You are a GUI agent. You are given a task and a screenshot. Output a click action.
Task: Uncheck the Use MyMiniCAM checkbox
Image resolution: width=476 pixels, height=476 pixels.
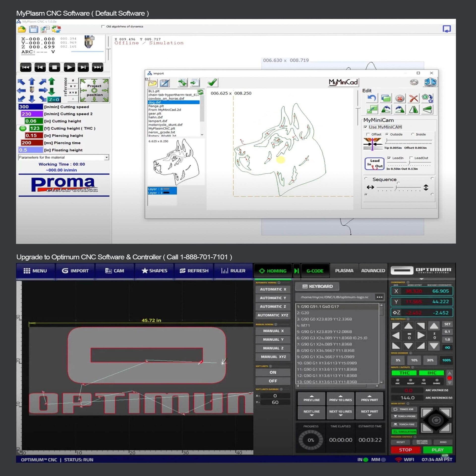[x=365, y=127]
